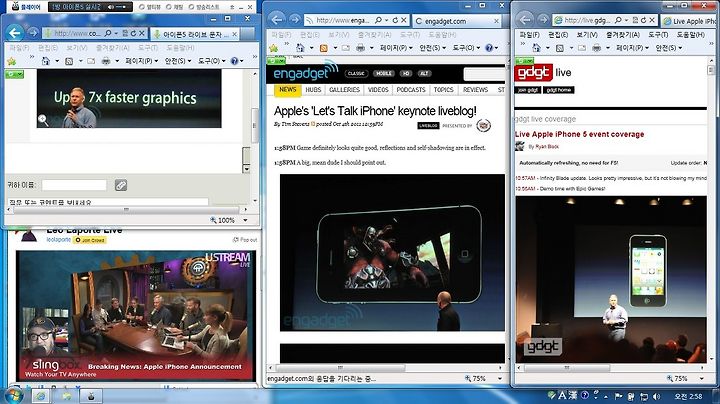
Task: Open REVIEWS tab on engadget
Action: 475,90
